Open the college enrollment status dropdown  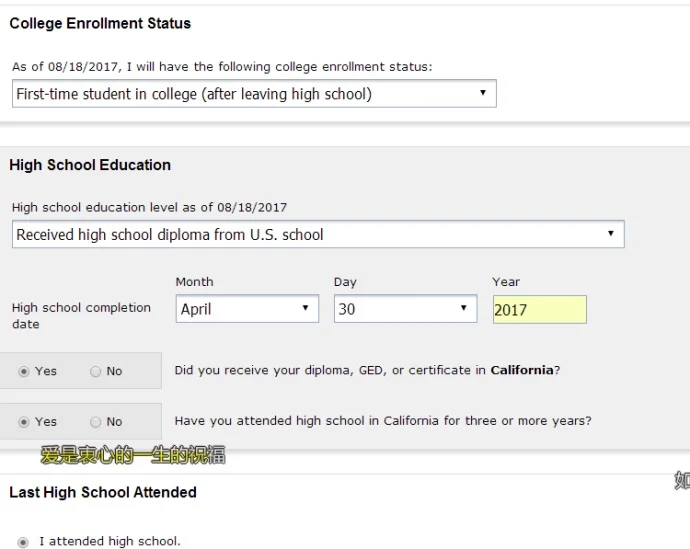pos(254,94)
